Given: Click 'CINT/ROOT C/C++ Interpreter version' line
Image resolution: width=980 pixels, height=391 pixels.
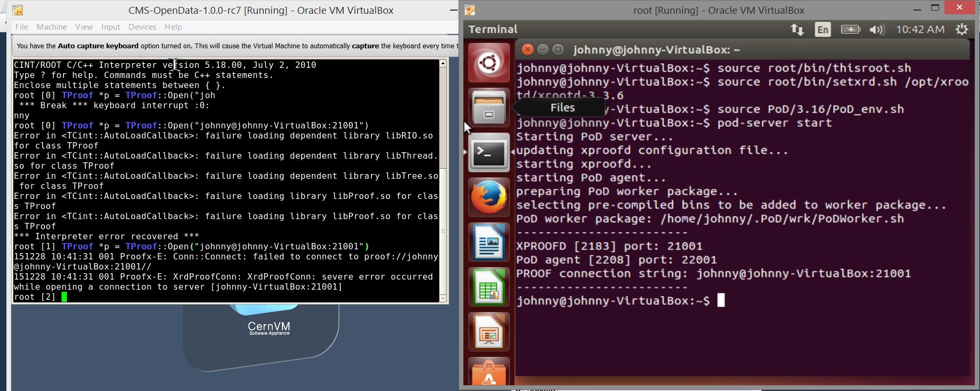Looking at the screenshot, I should (x=165, y=65).
